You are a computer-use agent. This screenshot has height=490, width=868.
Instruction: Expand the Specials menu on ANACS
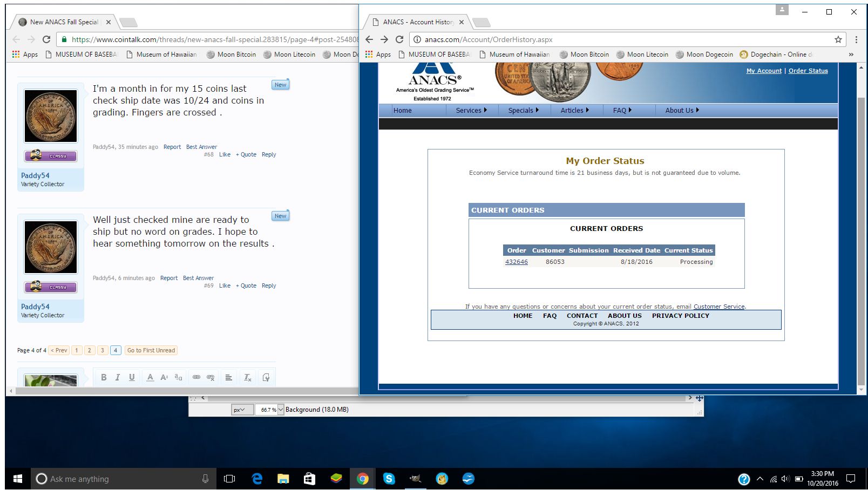click(x=523, y=110)
